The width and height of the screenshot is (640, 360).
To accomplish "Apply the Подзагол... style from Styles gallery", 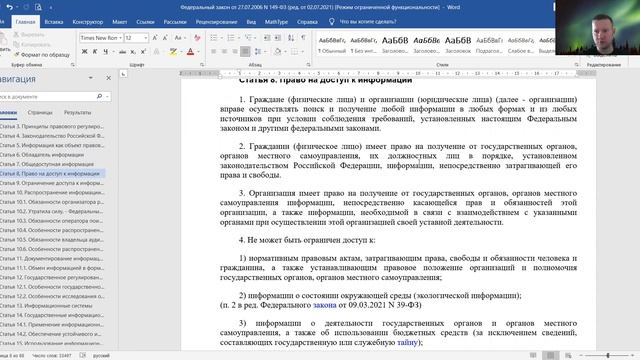I will point(489,44).
